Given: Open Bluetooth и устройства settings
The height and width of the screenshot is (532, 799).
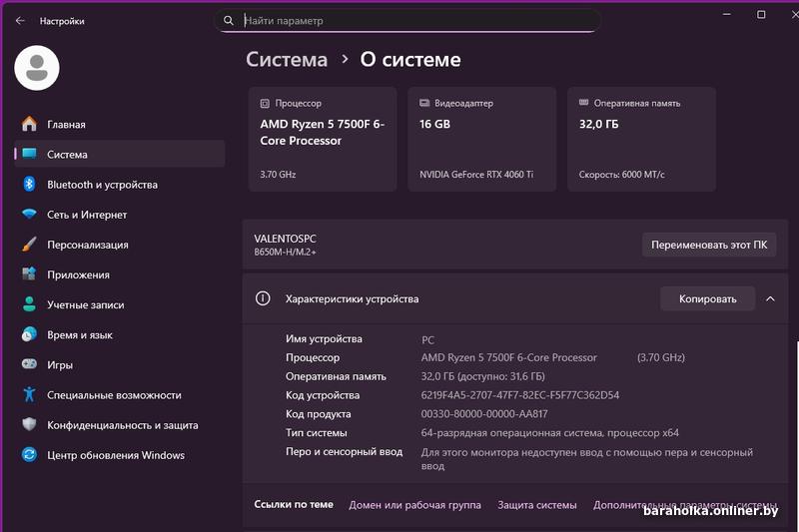Looking at the screenshot, I should pos(119,185).
